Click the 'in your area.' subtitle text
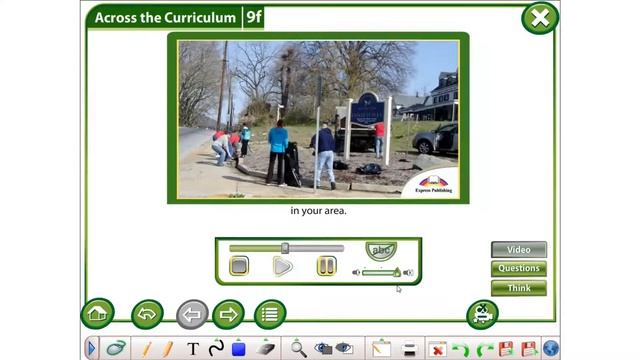Viewport: 640px width, 360px height. tap(318, 211)
